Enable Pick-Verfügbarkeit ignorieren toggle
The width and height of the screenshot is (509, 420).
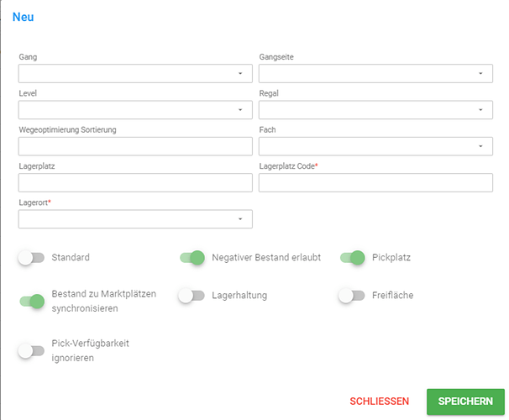coord(31,351)
